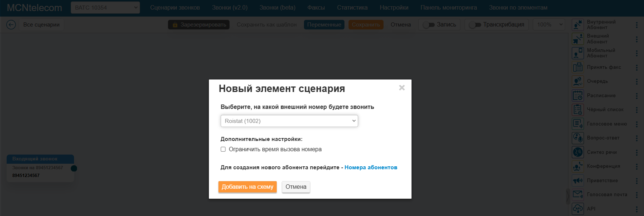Open options menu for Голосовая почта
The width and height of the screenshot is (644, 216).
click(637, 195)
